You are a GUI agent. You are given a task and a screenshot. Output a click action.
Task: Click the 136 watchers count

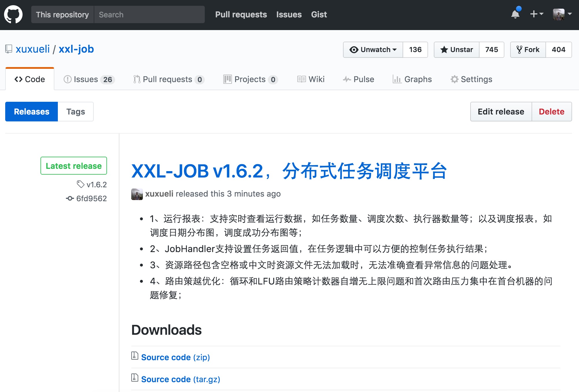(415, 50)
